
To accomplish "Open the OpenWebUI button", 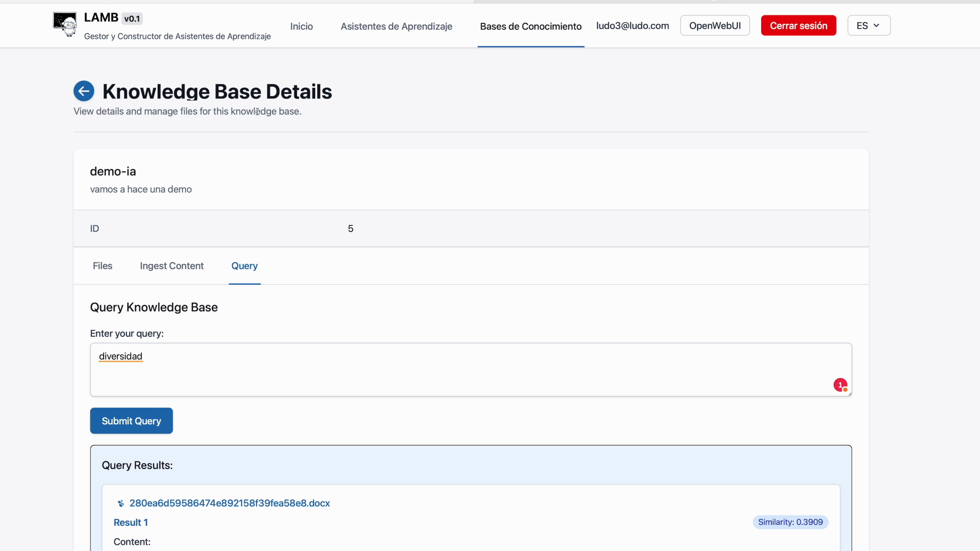I will [714, 26].
